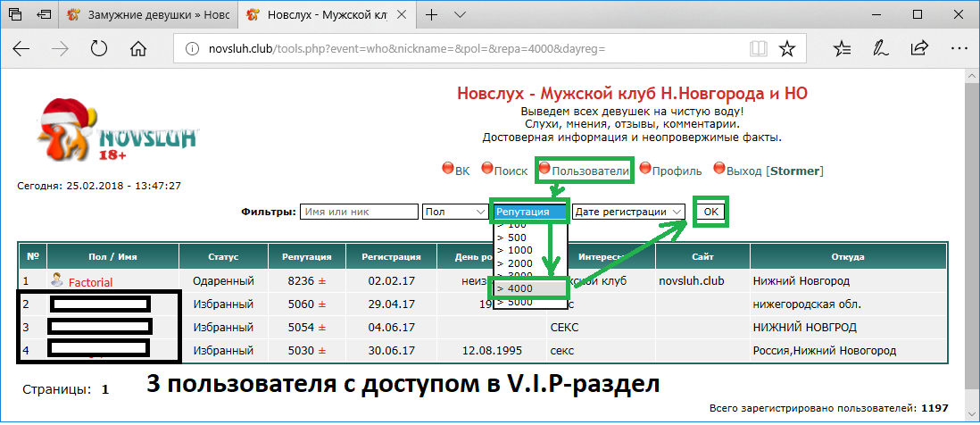Viewport: 980px width, 425px height.
Task: Open reading view book icon
Action: click(x=758, y=48)
